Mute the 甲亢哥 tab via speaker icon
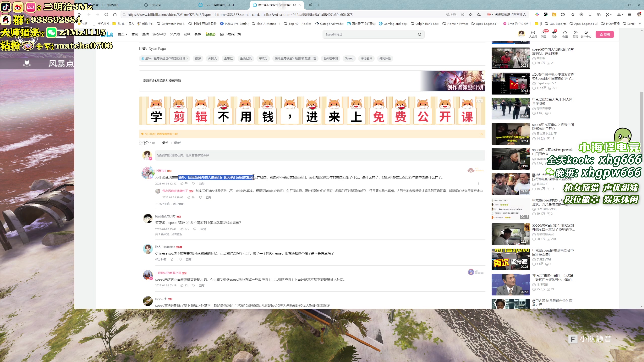This screenshot has width=644, height=362. click(x=295, y=5)
